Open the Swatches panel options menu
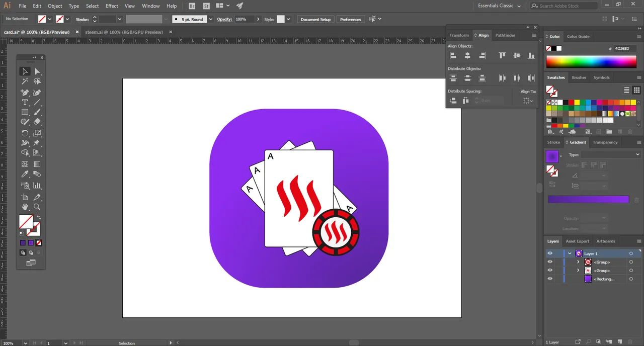This screenshot has width=644, height=346. (639, 77)
